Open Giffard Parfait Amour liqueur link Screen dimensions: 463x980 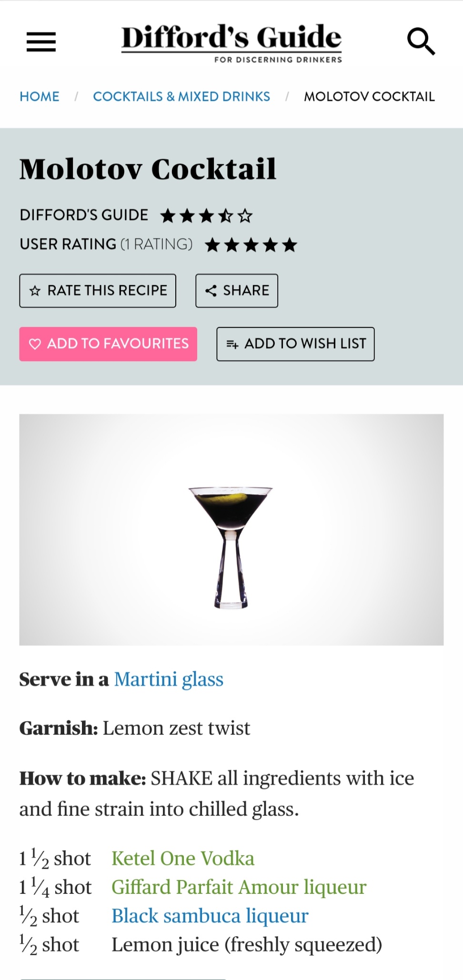(x=239, y=887)
